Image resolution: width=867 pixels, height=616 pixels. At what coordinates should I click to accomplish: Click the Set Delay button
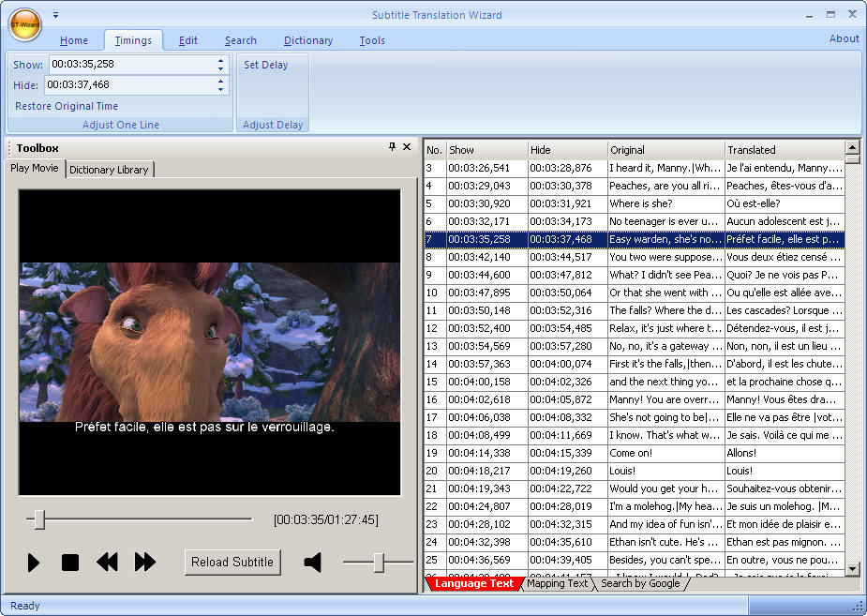[x=266, y=65]
